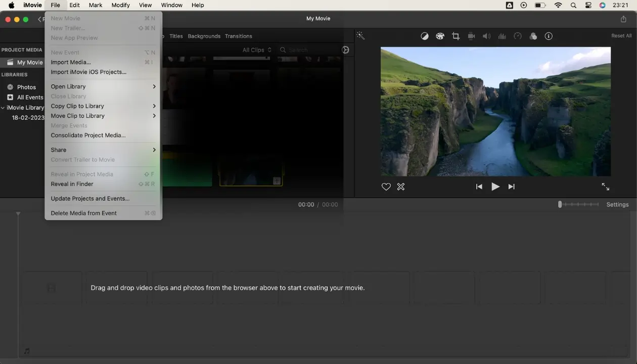Open the Noise Reduction and Equalizer controls

(x=502, y=36)
